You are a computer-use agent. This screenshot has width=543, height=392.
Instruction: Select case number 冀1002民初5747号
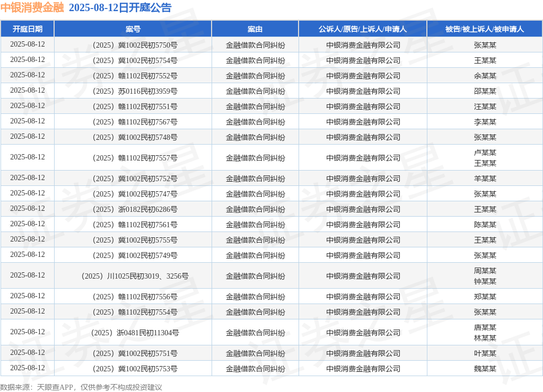click(x=135, y=194)
